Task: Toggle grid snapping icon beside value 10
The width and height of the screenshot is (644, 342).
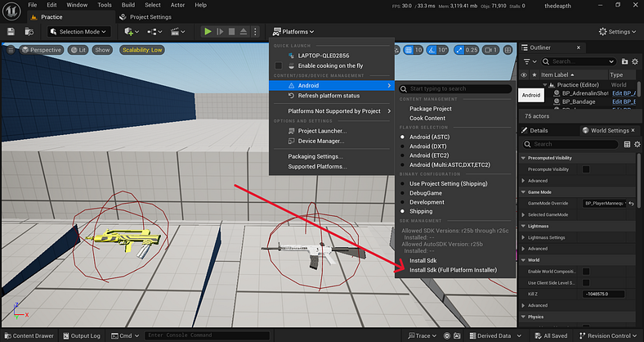Action: tap(409, 50)
